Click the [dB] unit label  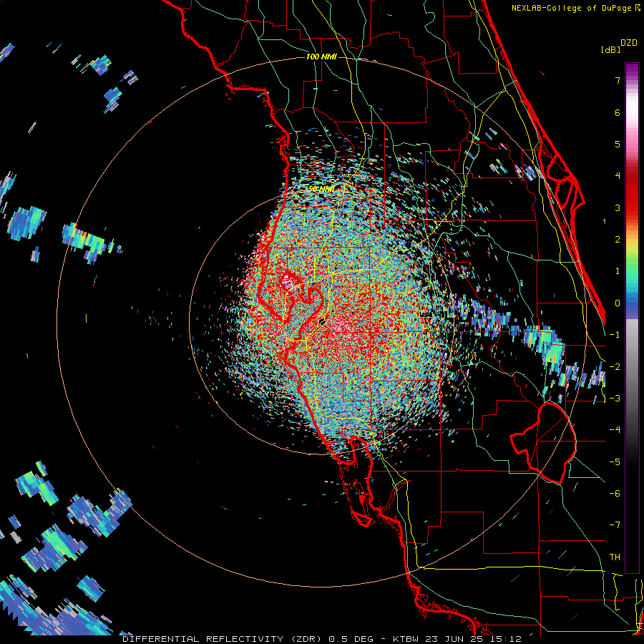611,49
